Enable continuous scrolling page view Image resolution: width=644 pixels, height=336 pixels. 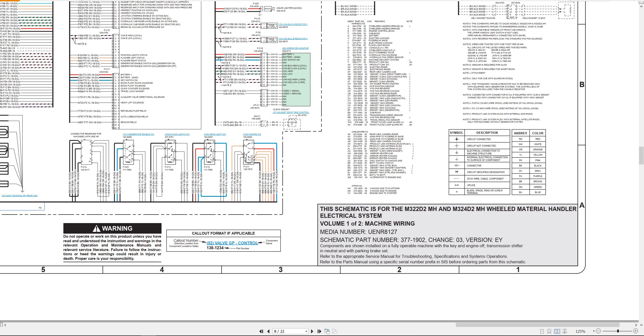pos(549,331)
